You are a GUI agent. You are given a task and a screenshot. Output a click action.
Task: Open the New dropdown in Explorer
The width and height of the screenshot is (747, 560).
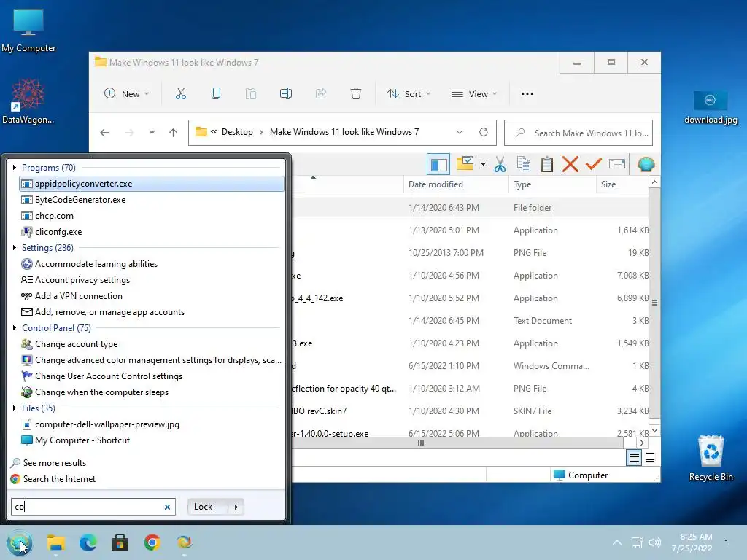coord(127,94)
